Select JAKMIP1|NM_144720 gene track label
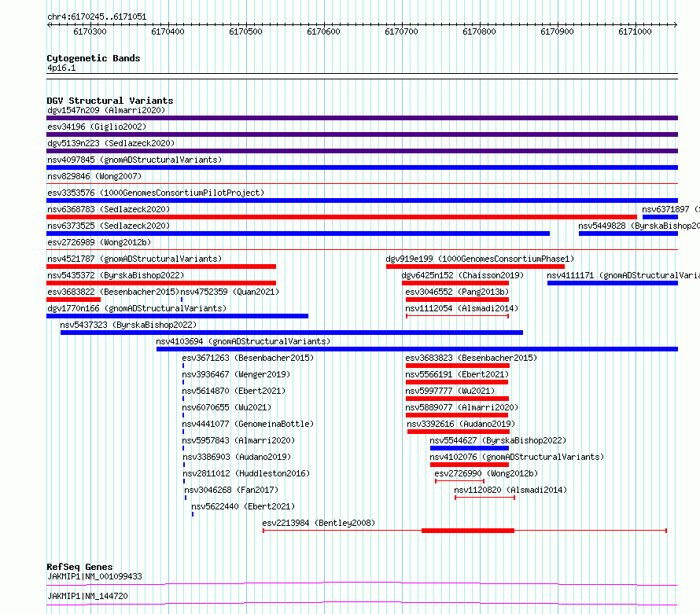This screenshot has width=700, height=614. 87,596
